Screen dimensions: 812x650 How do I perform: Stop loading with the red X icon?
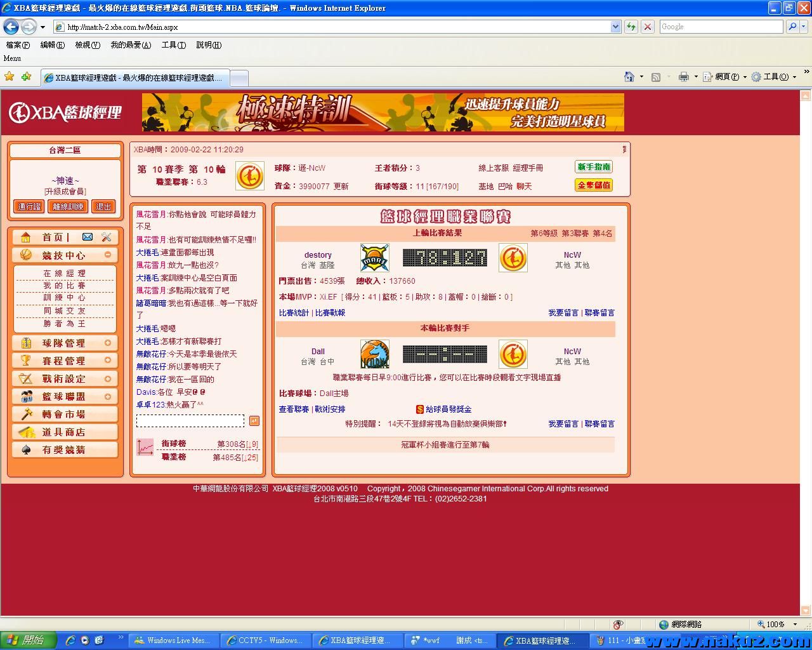(648, 27)
